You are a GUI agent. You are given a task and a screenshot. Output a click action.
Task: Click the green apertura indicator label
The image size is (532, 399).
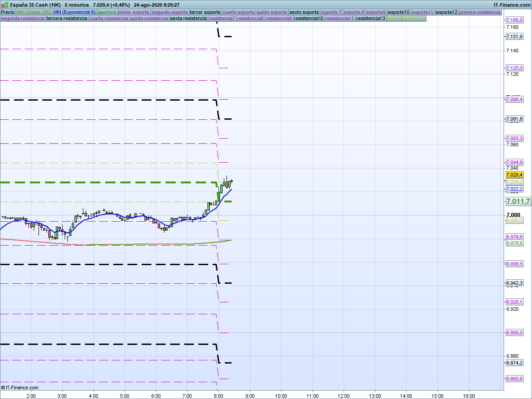107,12
